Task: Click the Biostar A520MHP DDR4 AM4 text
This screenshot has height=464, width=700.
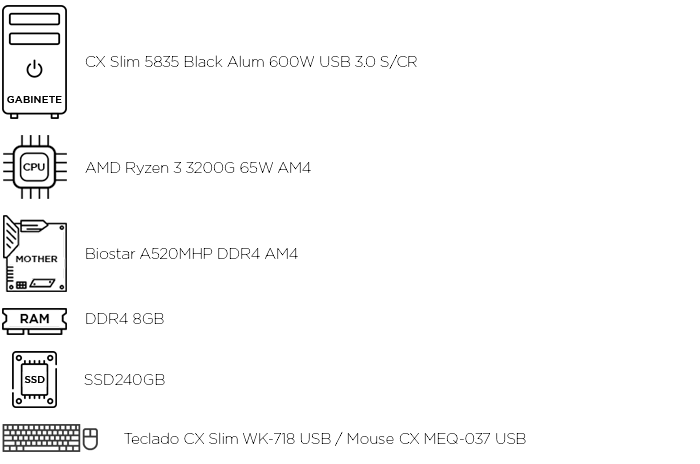Action: (x=191, y=254)
